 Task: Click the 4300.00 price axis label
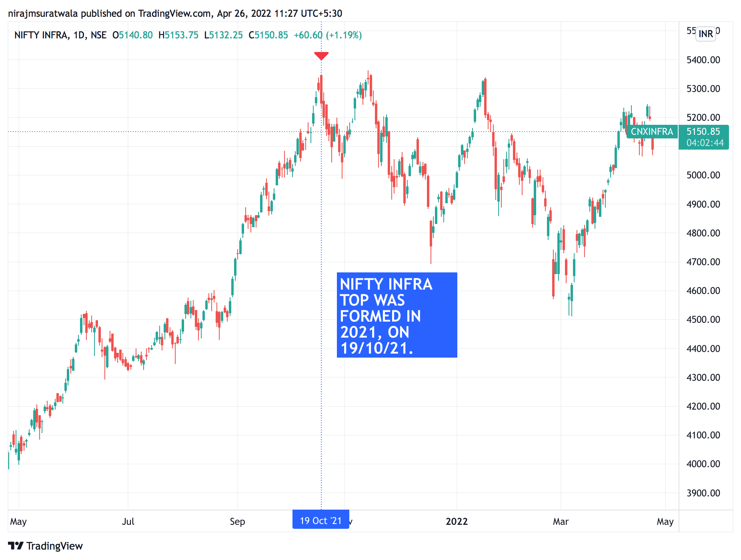click(x=703, y=378)
